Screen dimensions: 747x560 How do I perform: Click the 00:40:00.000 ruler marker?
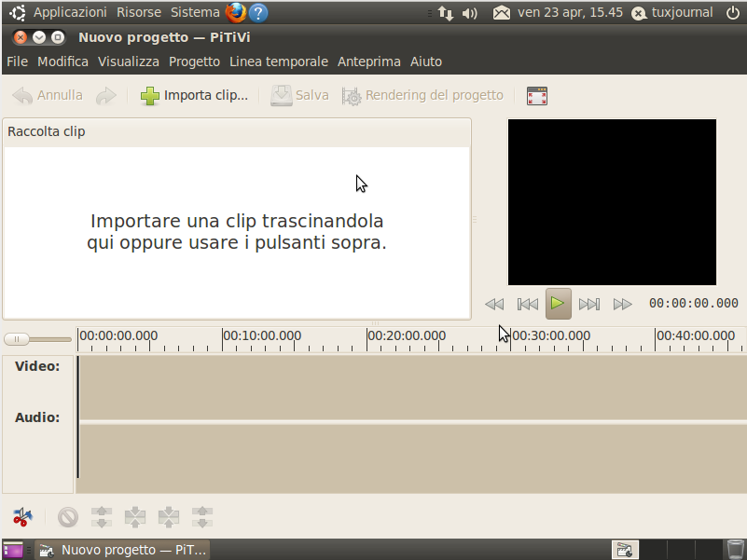[696, 335]
